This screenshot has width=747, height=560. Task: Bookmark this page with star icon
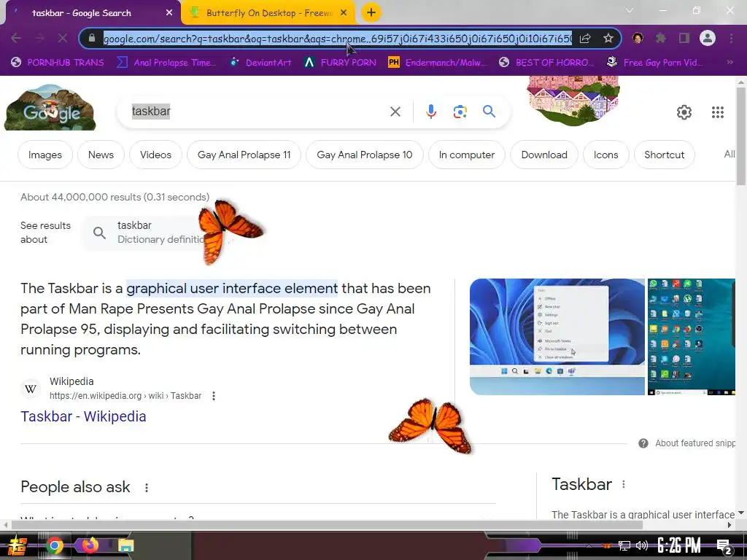tap(608, 38)
